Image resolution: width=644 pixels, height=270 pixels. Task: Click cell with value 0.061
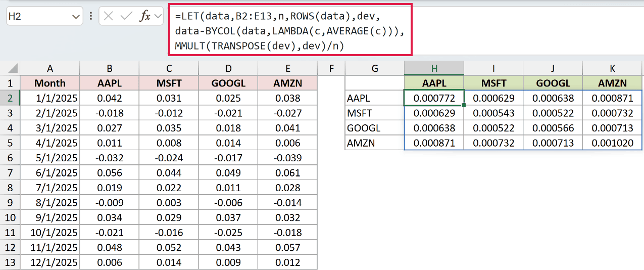coord(287,173)
